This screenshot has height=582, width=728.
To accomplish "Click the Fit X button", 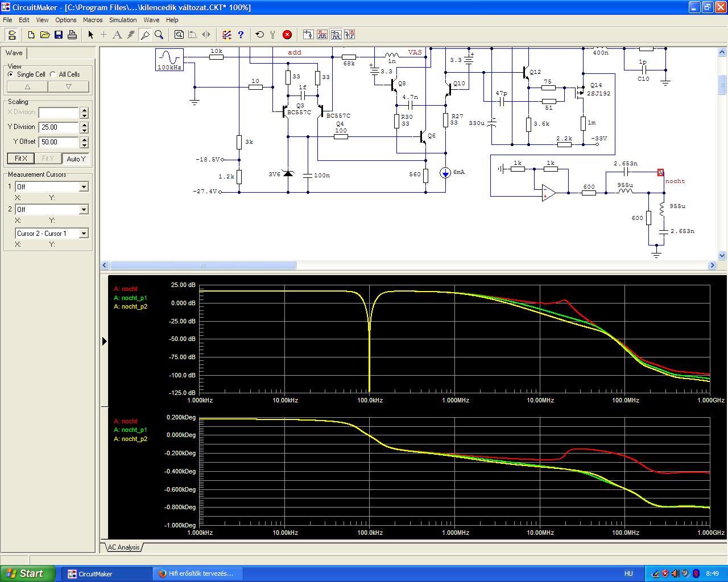I will point(20,159).
